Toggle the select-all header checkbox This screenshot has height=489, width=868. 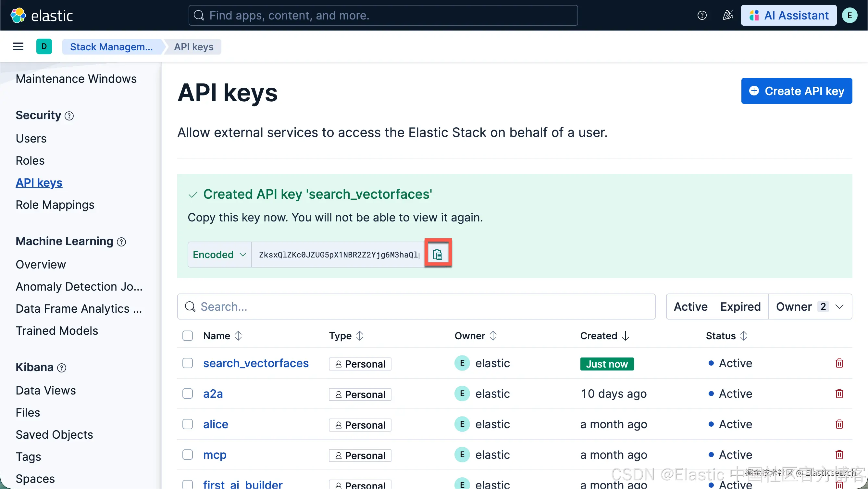pos(187,336)
